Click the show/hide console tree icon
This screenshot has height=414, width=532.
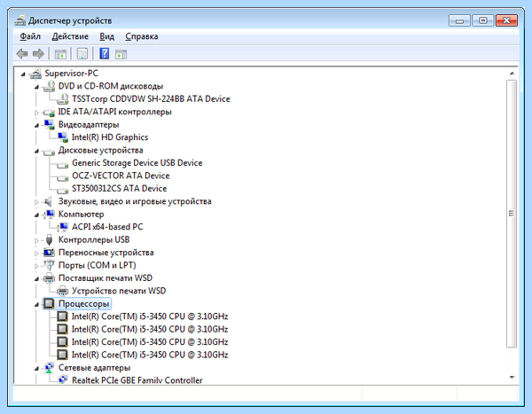pos(60,54)
